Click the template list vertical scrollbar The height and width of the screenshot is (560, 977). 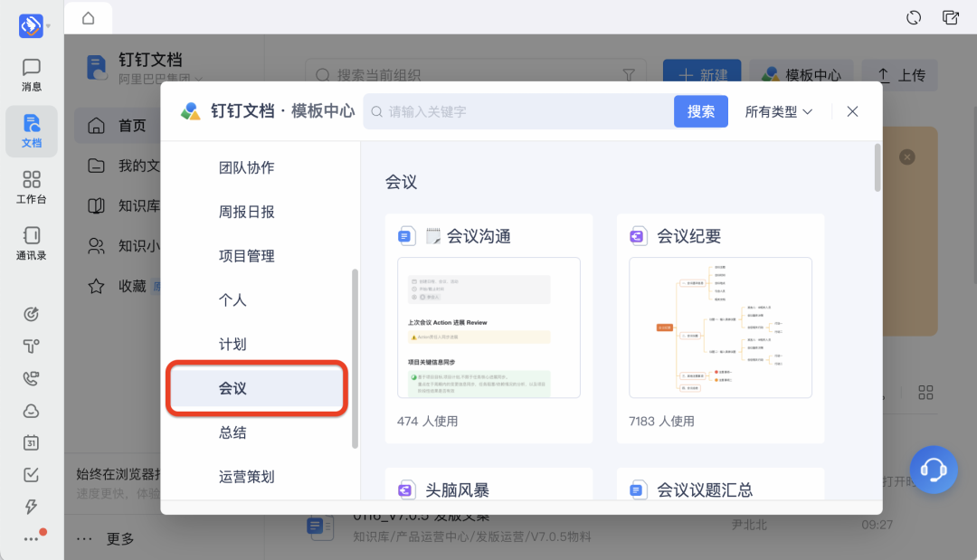point(877,167)
